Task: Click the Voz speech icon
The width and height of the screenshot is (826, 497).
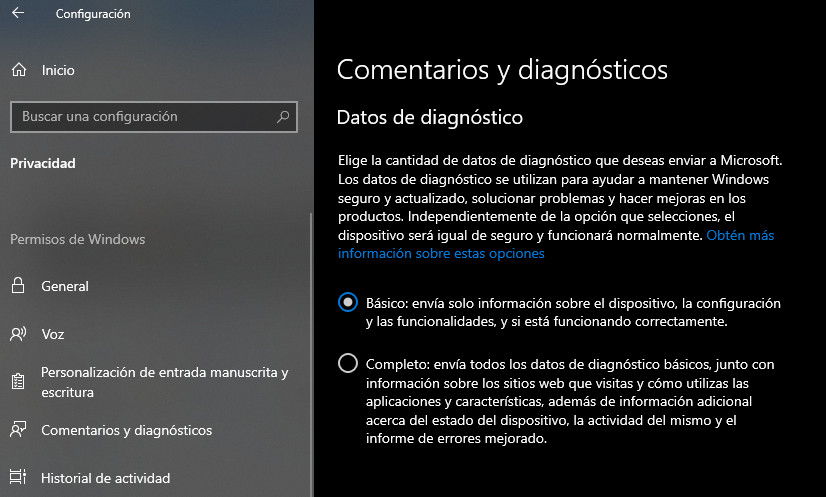Action: tap(18, 334)
